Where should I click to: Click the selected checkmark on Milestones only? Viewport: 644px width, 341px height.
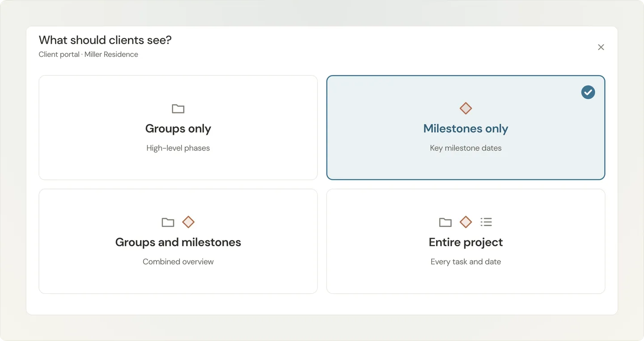588,93
